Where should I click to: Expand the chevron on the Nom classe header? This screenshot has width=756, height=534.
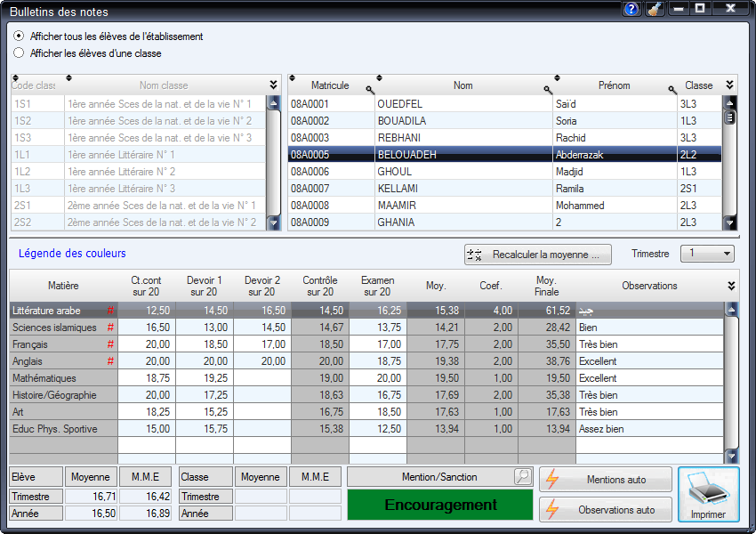[x=273, y=85]
